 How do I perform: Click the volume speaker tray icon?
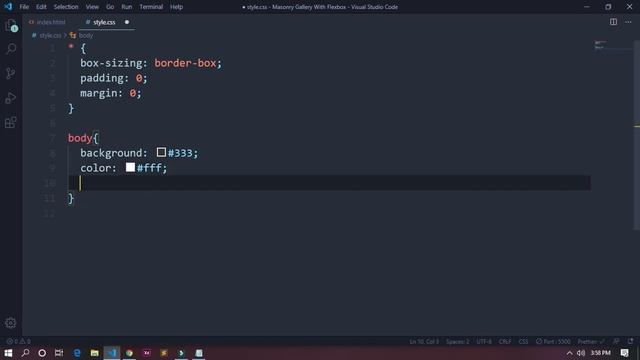(581, 353)
